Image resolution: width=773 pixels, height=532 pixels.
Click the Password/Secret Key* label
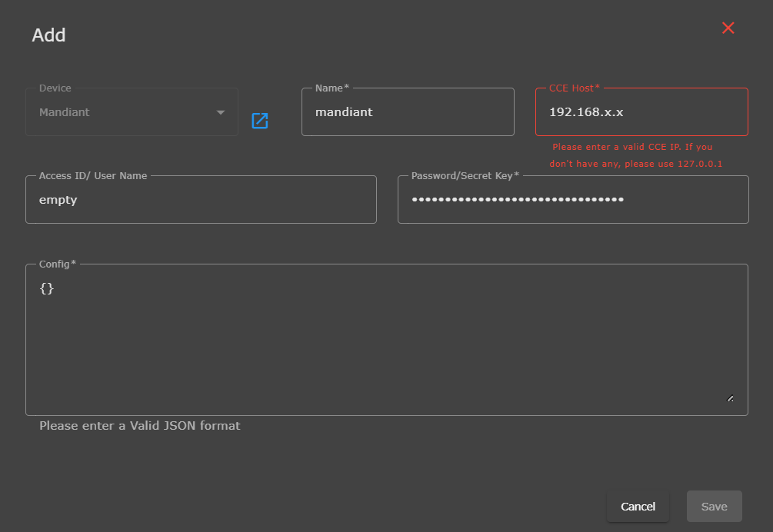[x=465, y=175]
